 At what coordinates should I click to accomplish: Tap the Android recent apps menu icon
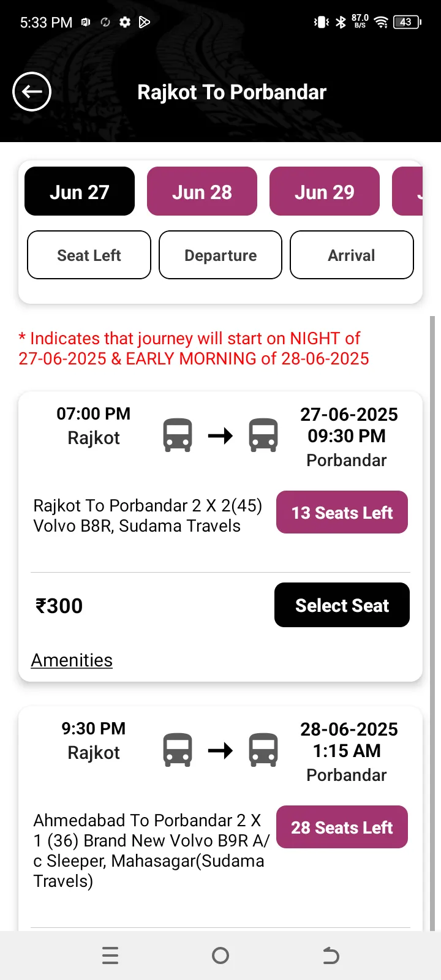(110, 956)
